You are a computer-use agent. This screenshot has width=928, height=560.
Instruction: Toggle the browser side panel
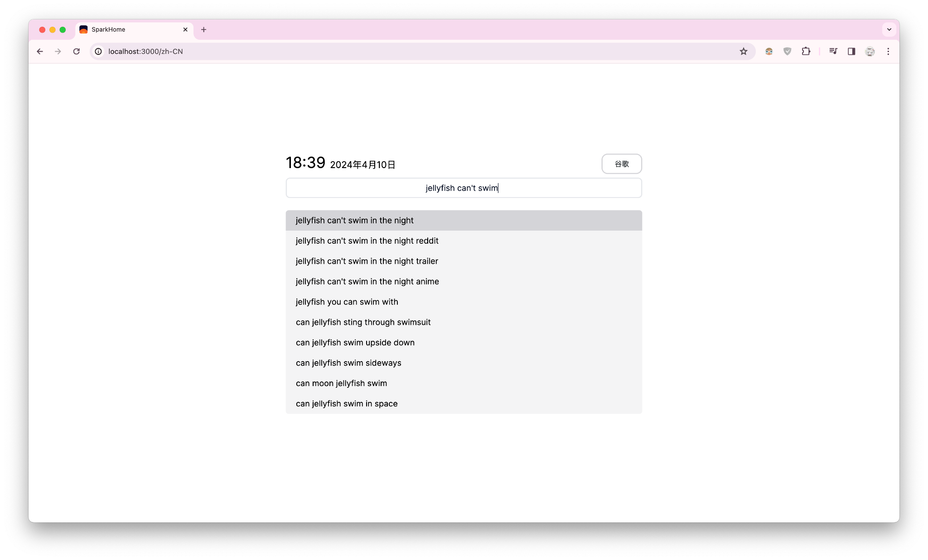[x=851, y=51]
